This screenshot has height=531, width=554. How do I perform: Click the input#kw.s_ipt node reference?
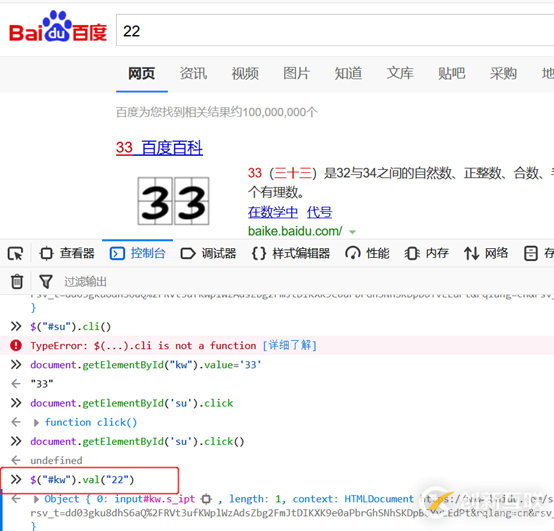click(x=155, y=499)
